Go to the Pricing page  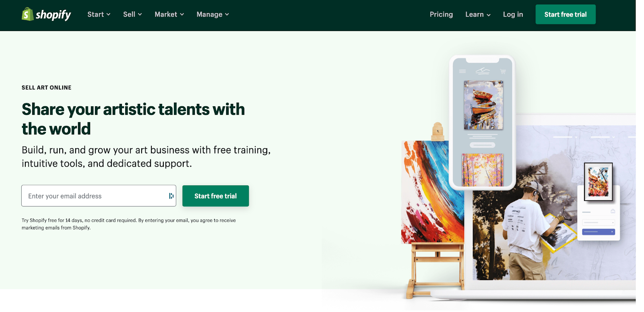(441, 14)
